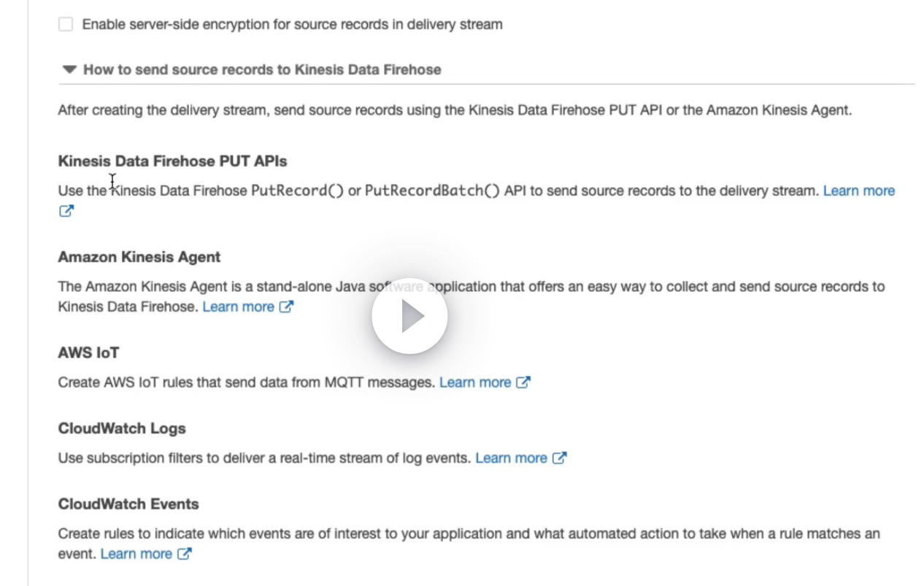
Task: Click the 'AWS IoT' heading
Action: 88,352
